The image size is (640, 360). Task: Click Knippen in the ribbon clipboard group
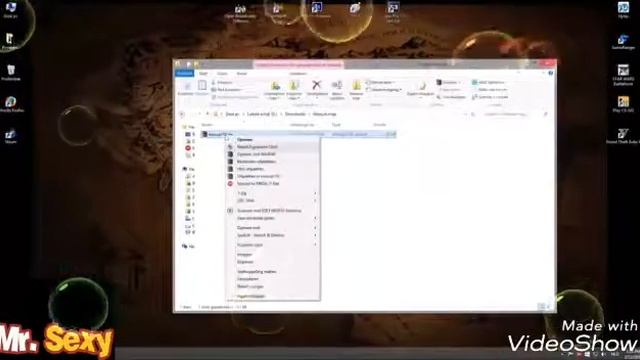tap(222, 82)
